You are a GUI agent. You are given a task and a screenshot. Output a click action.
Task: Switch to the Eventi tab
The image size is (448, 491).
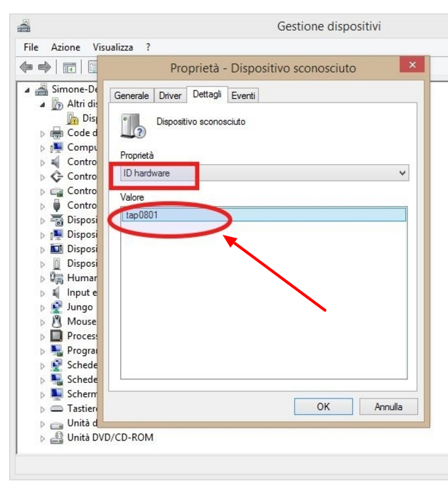(243, 95)
